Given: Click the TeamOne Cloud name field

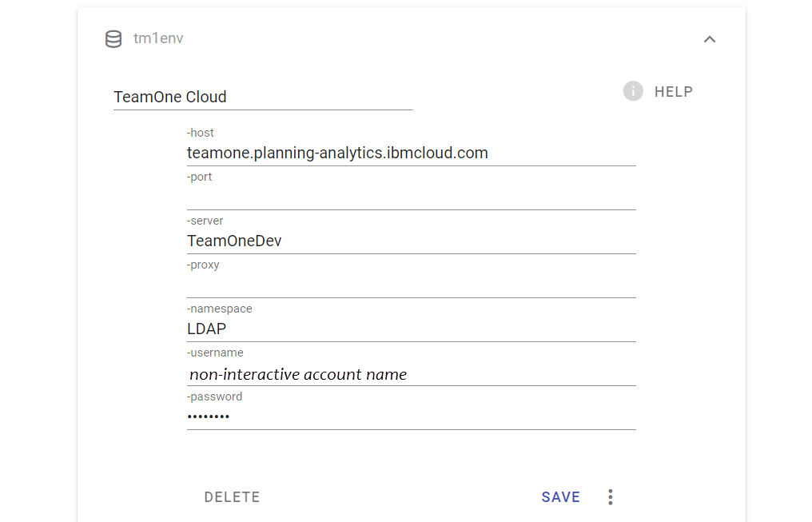Looking at the screenshot, I should pos(263,97).
